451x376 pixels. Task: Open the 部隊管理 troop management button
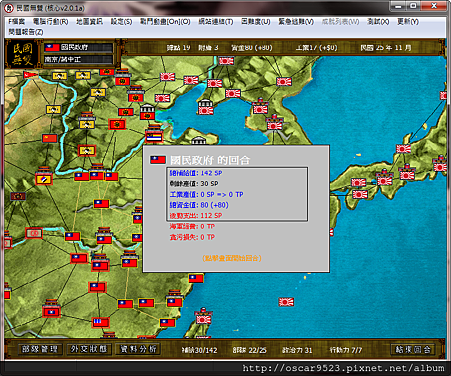click(40, 349)
